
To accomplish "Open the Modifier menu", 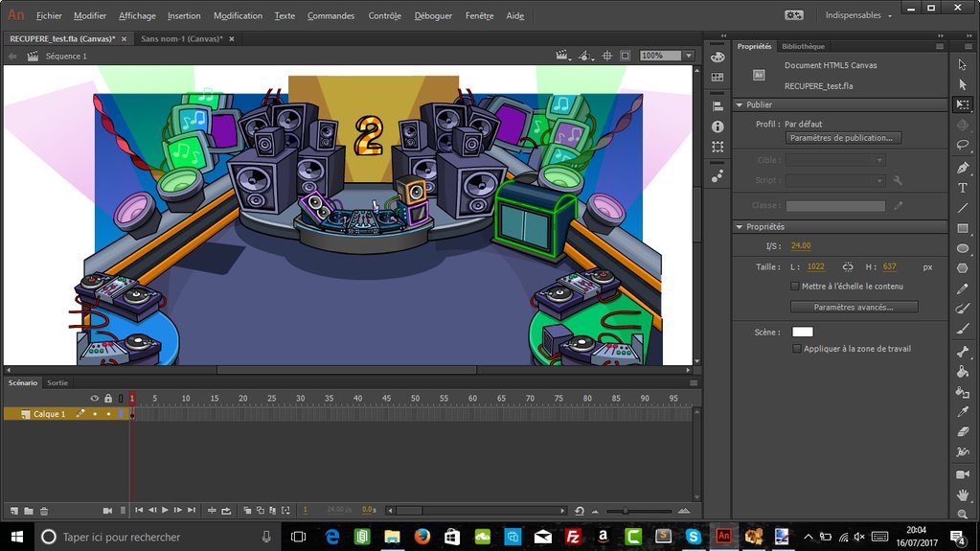I will 90,15.
